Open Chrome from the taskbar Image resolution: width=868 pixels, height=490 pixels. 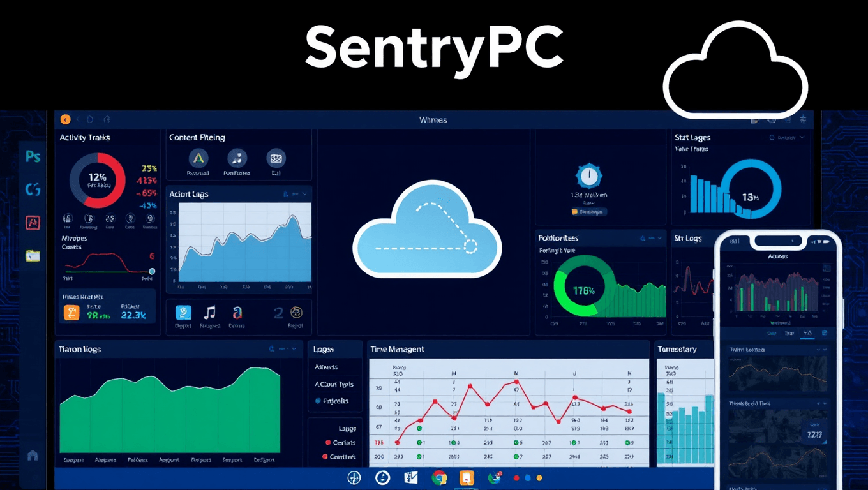[438, 478]
